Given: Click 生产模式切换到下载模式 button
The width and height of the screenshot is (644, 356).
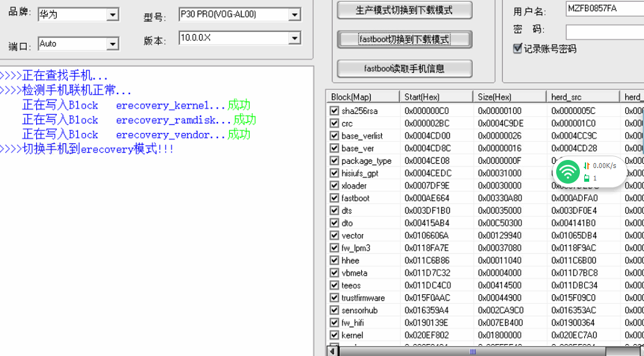Looking at the screenshot, I should pyautogui.click(x=405, y=10).
